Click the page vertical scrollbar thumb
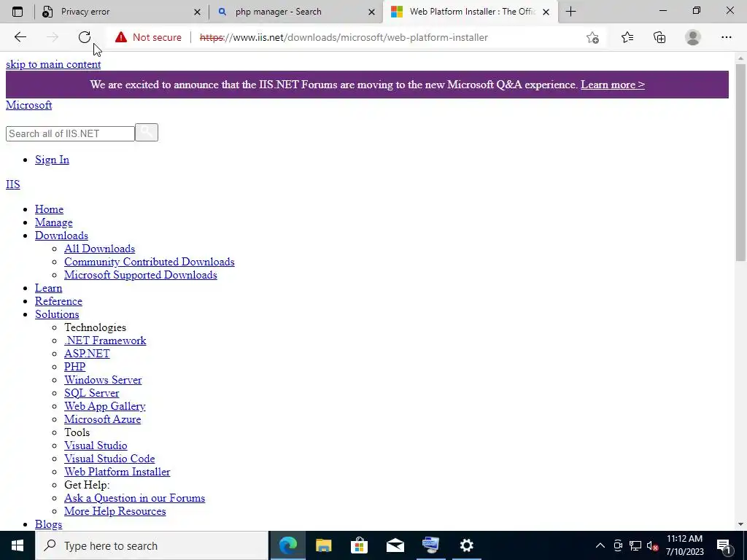 coord(740,162)
